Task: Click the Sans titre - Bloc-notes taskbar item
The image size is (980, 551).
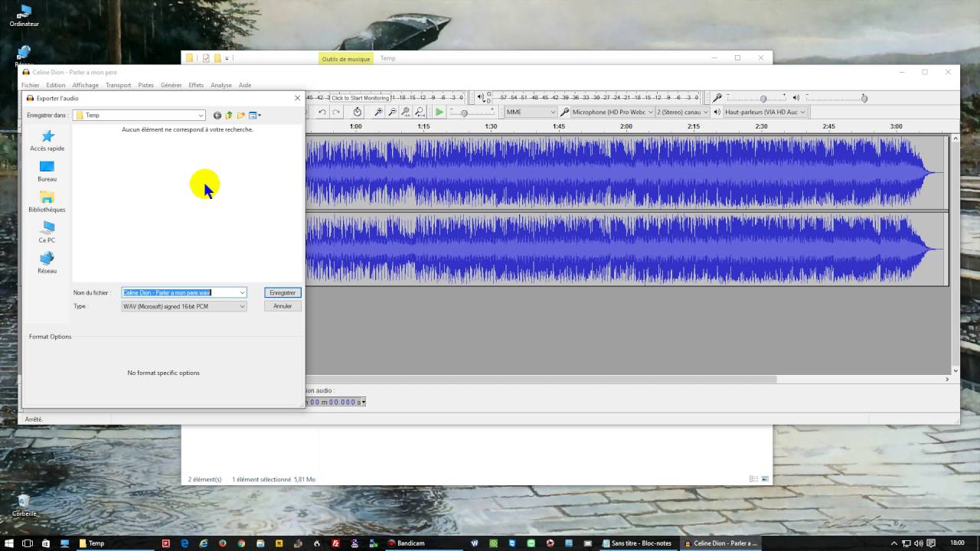Action: [x=637, y=543]
